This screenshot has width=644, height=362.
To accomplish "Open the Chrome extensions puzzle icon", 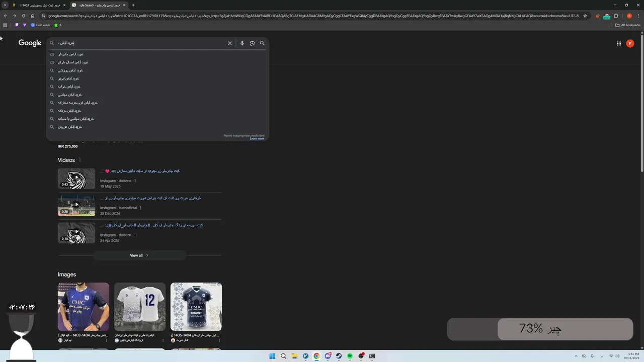I will coord(616,16).
